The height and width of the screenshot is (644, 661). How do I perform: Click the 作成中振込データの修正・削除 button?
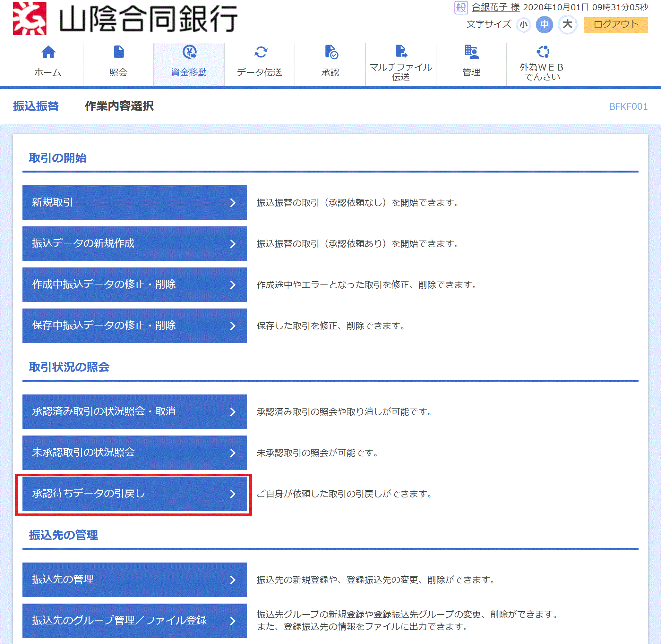click(135, 285)
